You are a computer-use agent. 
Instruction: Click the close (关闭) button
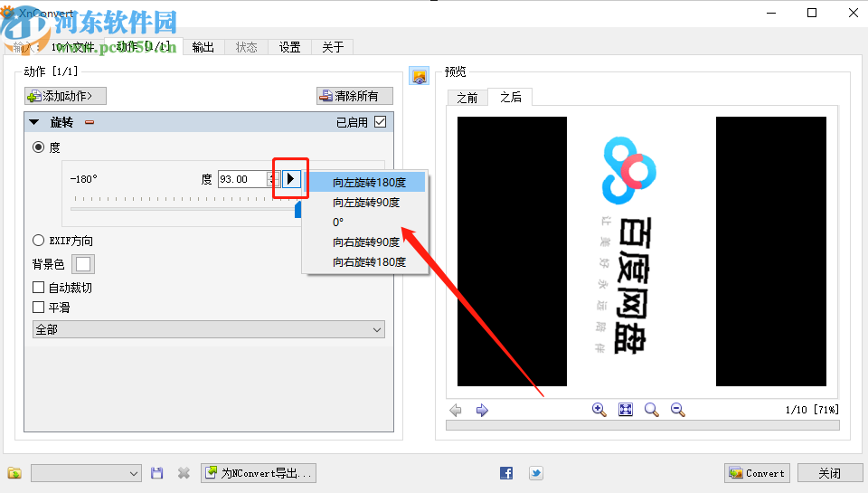point(829,473)
